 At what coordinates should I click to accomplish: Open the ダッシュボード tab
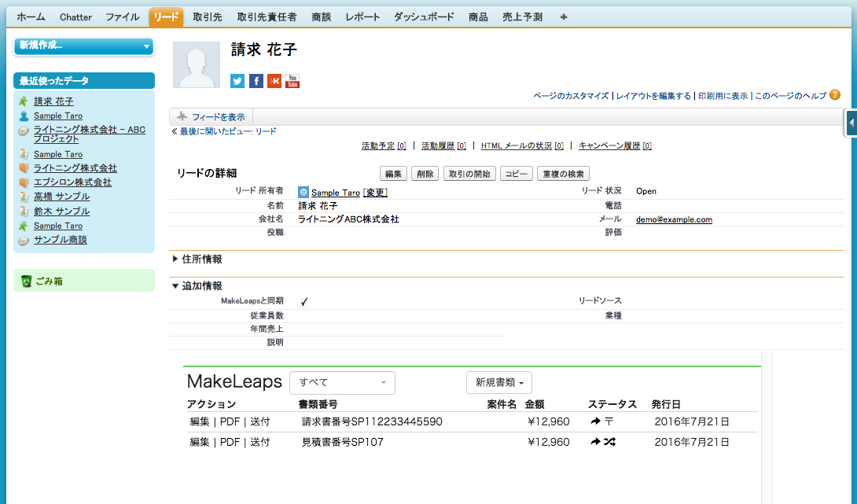[x=424, y=17]
